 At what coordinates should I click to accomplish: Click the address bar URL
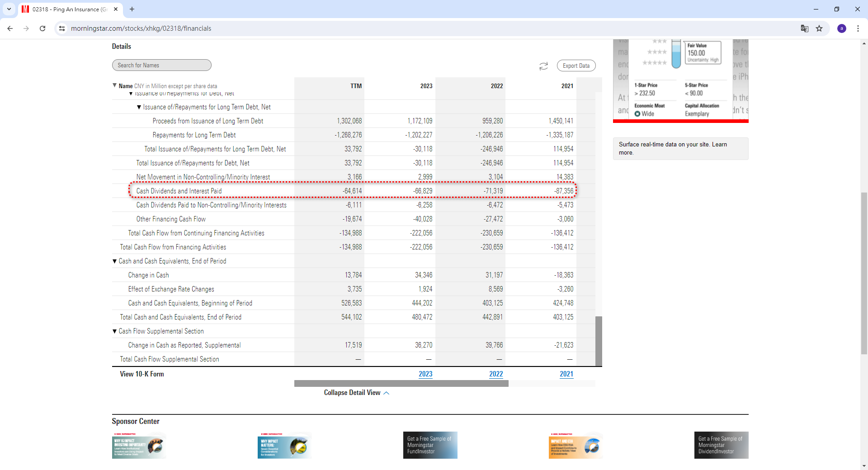click(141, 28)
